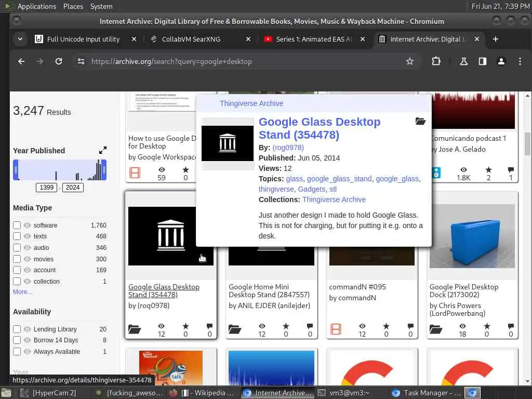Image resolution: width=532 pixels, height=399 pixels.
Task: Open Chromium three-dot menu
Action: 520,61
